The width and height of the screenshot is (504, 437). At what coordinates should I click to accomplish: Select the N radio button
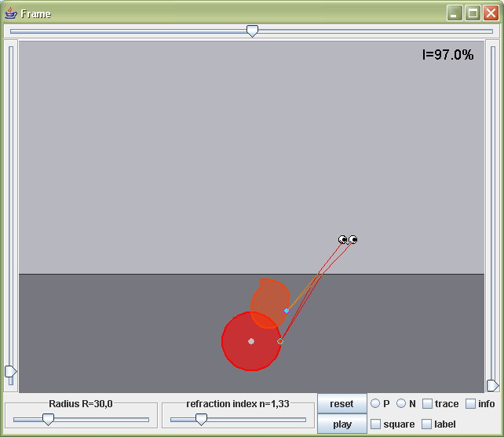tap(401, 403)
